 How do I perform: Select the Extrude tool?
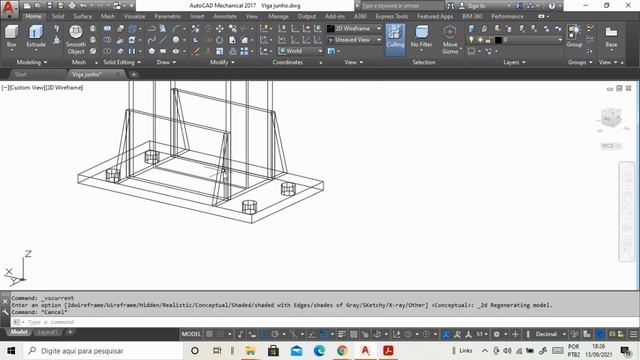coord(36,36)
